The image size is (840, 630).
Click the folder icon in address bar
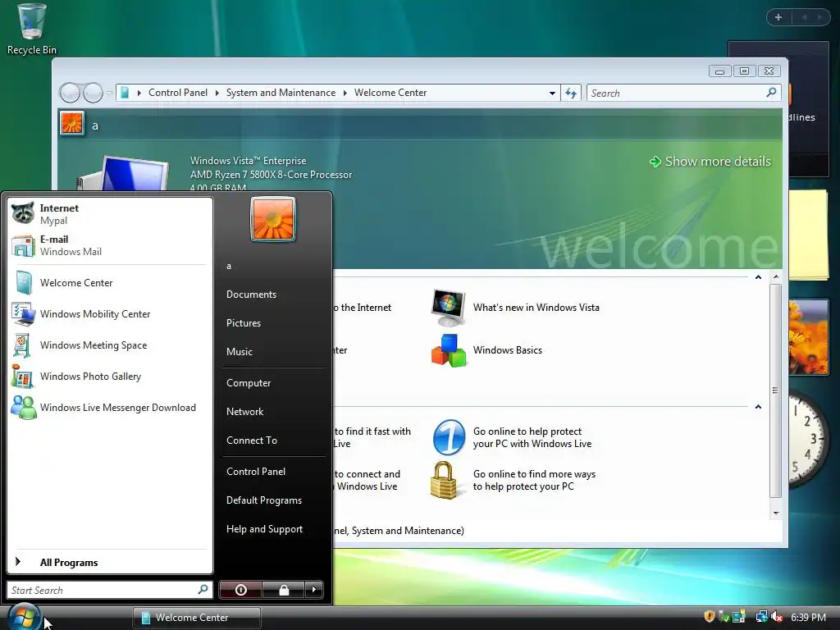pyautogui.click(x=125, y=93)
